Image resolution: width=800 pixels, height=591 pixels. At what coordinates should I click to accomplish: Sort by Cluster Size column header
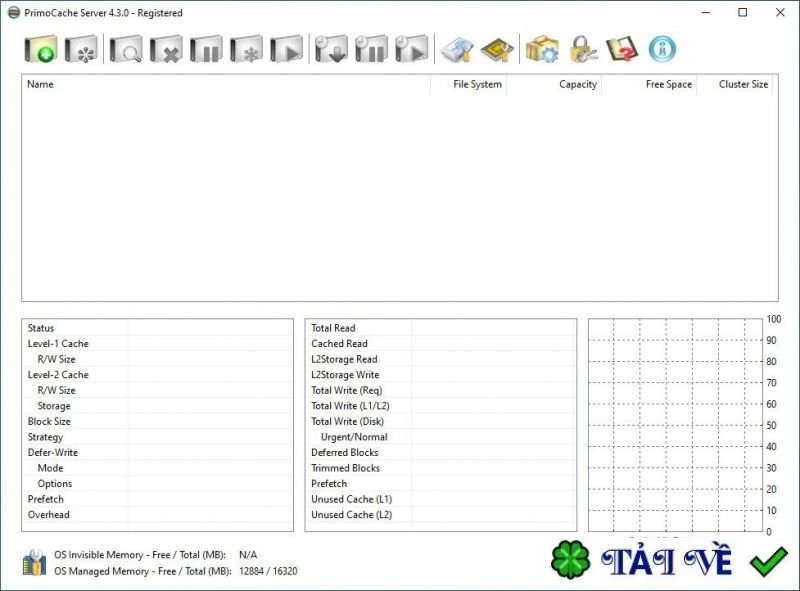click(735, 84)
